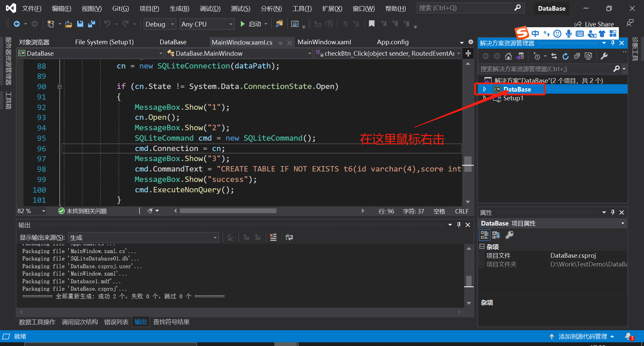Click the Save All icon
The image size is (644, 346).
click(x=91, y=23)
